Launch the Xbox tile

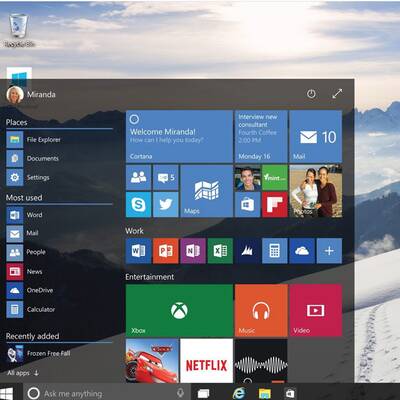(x=179, y=311)
